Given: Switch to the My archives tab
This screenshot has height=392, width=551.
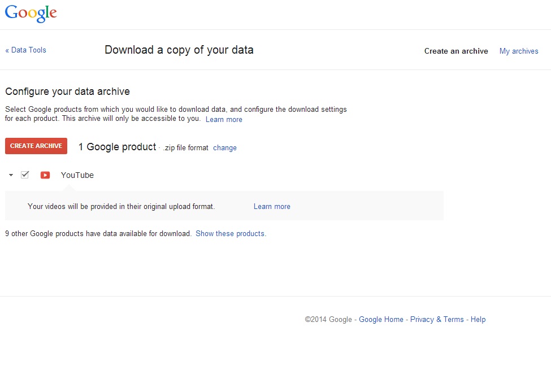Looking at the screenshot, I should [519, 51].
